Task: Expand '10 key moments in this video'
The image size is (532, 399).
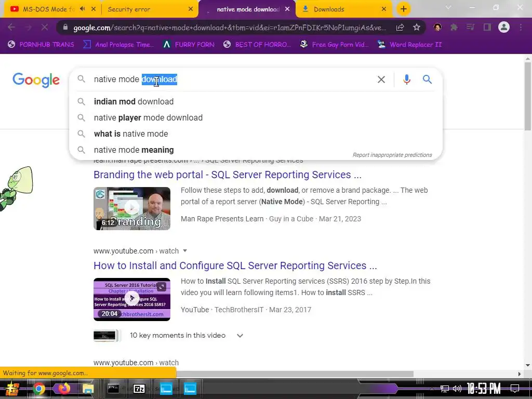Action: tap(240, 336)
